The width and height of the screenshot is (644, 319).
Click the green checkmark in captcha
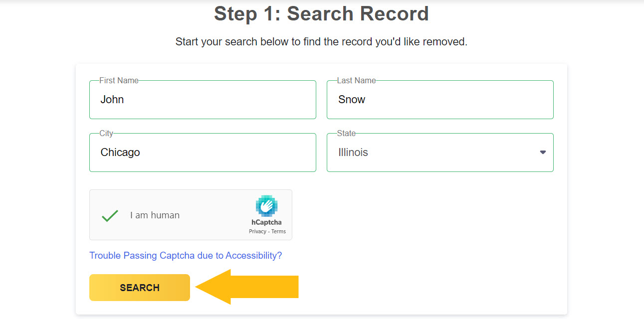point(110,215)
